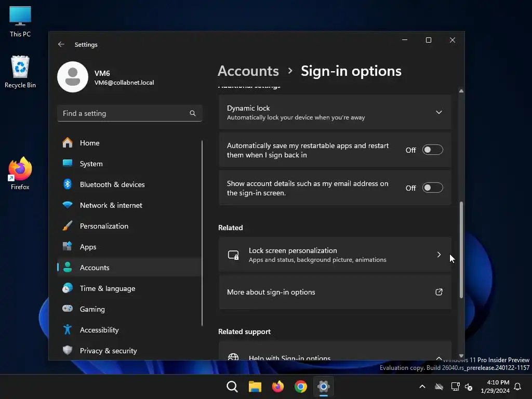This screenshot has height=399, width=532.
Task: Open File Explorer from the taskbar
Action: pos(255,387)
